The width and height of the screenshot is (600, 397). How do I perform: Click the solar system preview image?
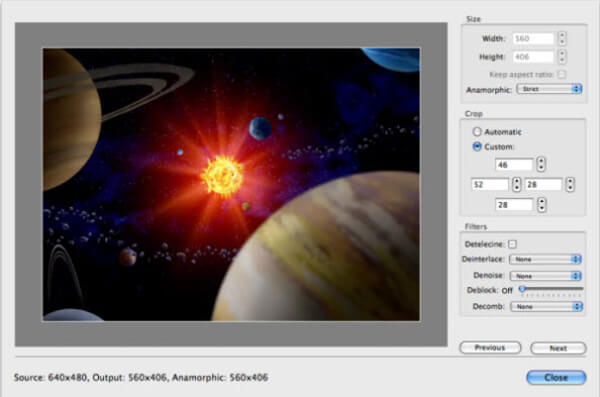(231, 184)
